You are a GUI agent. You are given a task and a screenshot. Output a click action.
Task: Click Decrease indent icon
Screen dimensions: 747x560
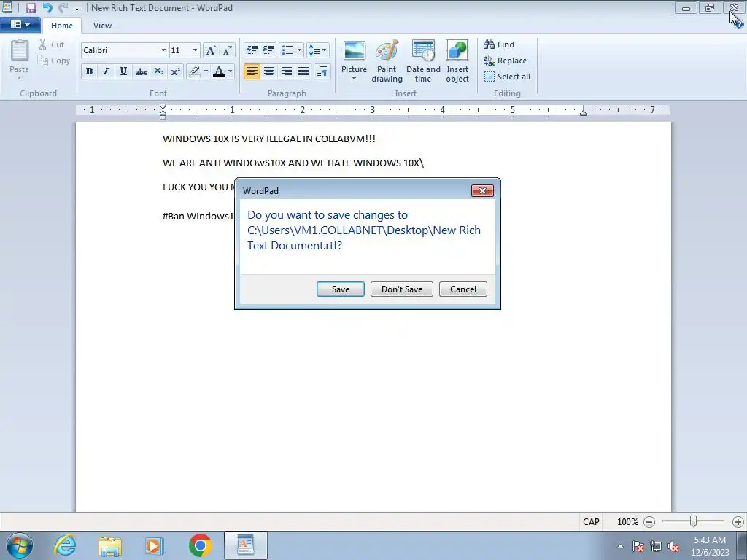(x=252, y=50)
